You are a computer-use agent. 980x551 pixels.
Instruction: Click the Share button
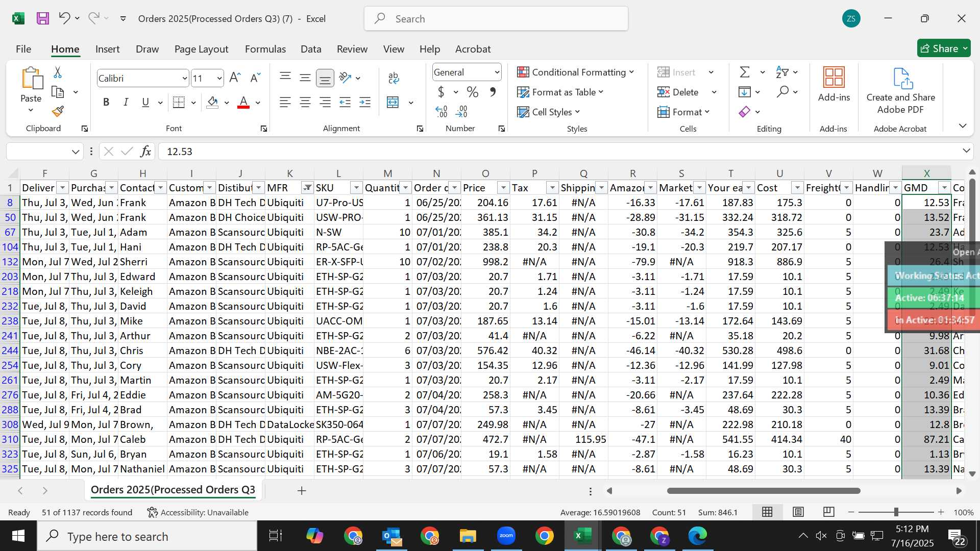(944, 48)
